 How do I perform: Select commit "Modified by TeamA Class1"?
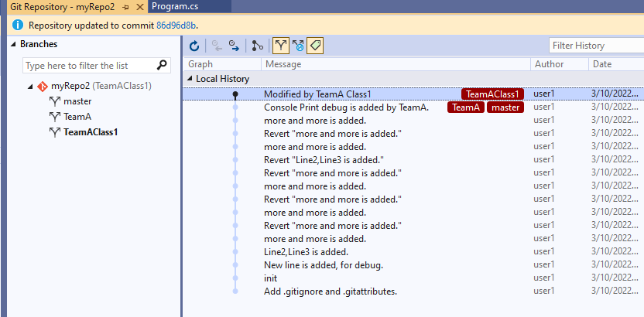pyautogui.click(x=317, y=94)
